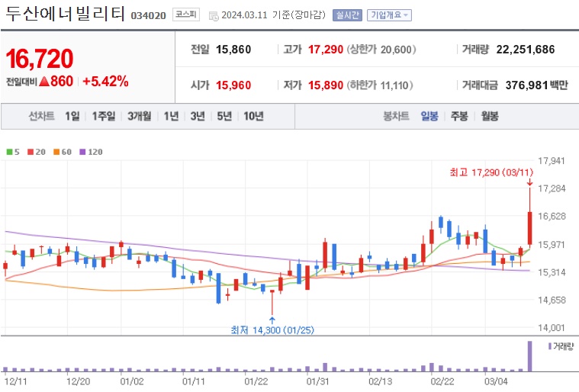This screenshot has height=392, width=579.
Task: Click the purple 120-day moving average legend
Action: [x=91, y=152]
